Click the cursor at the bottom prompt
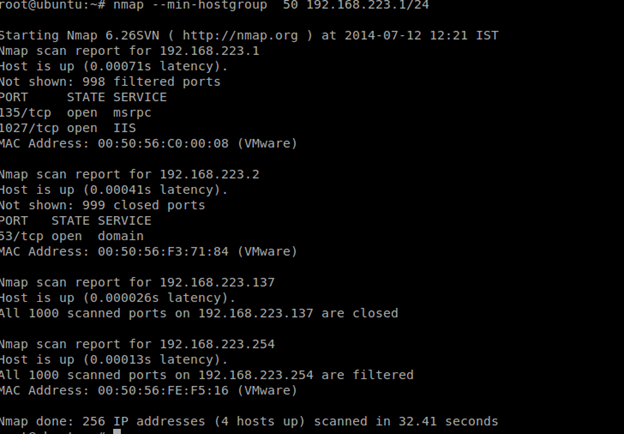Image resolution: width=624 pixels, height=434 pixels. pyautogui.click(x=117, y=432)
